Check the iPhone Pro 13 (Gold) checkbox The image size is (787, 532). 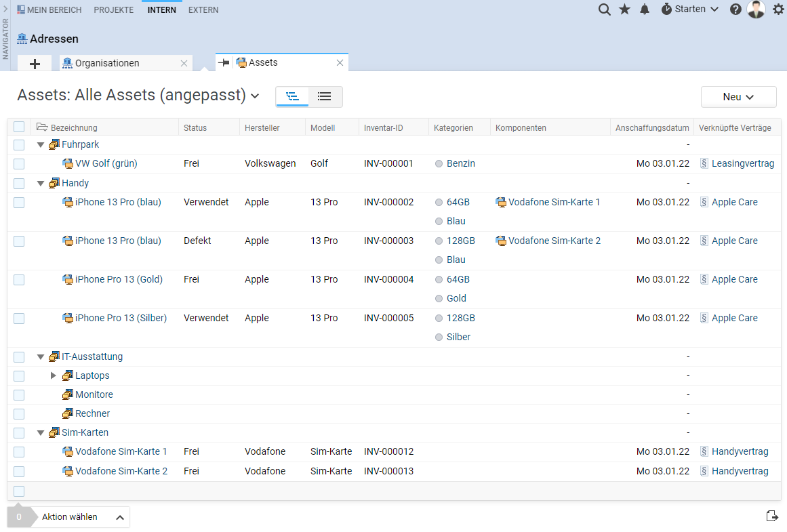(x=19, y=280)
